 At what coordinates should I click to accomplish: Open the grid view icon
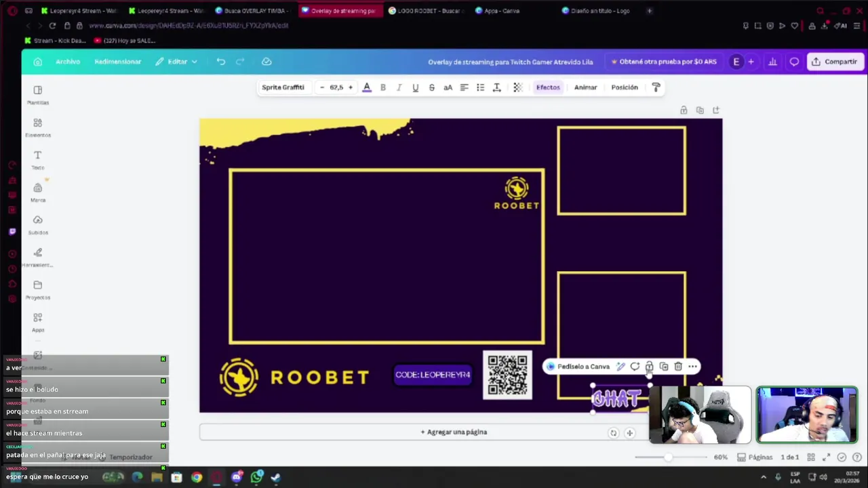[x=811, y=457]
